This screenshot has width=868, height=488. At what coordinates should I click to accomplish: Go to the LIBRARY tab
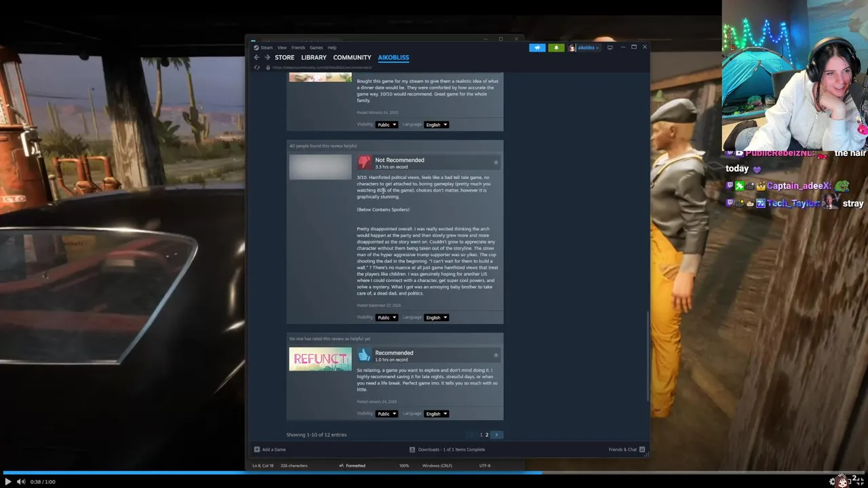coord(313,58)
